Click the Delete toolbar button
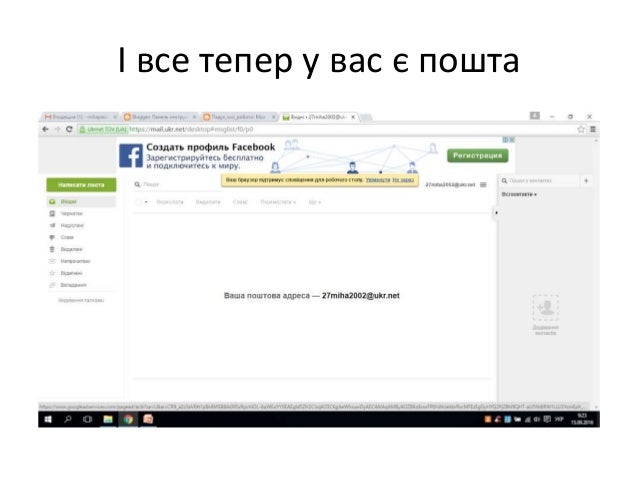 click(208, 202)
